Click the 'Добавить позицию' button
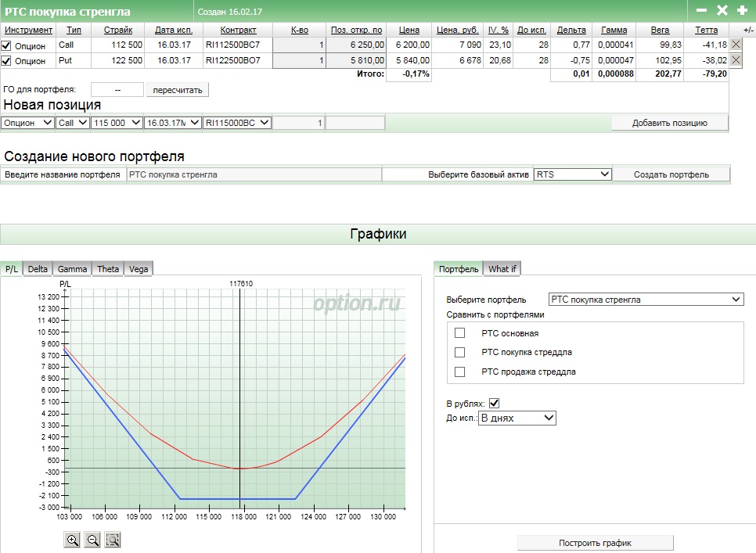The height and width of the screenshot is (553, 756). [x=669, y=123]
